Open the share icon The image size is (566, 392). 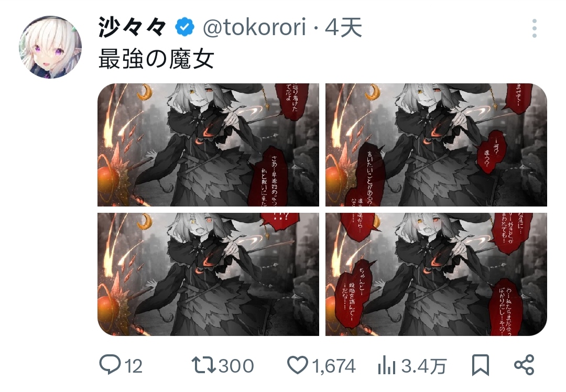[x=524, y=365]
